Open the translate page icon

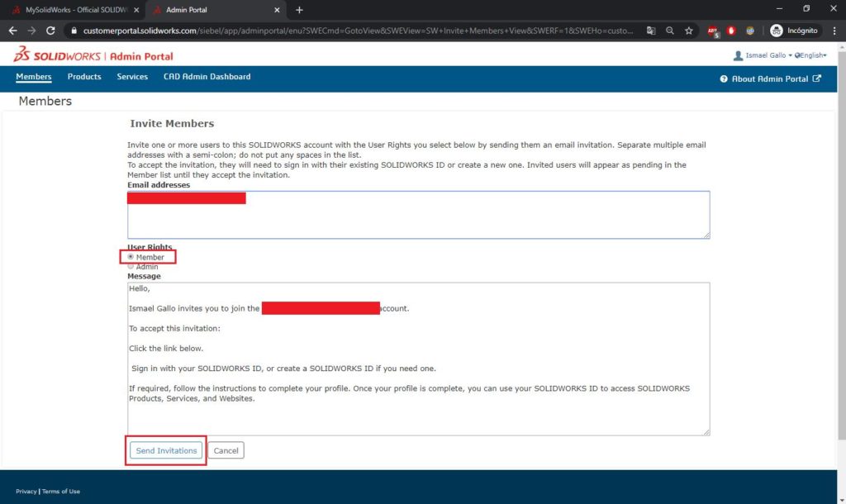click(x=651, y=31)
